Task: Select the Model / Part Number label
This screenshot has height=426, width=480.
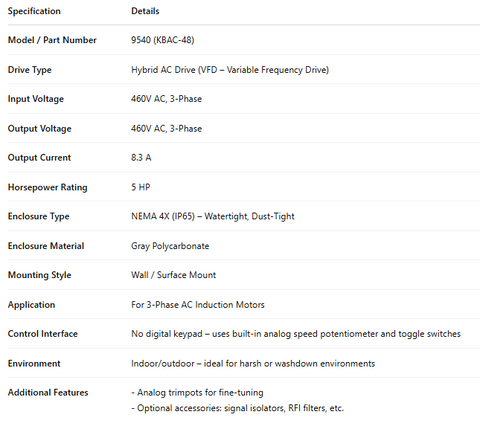Action: [52, 40]
